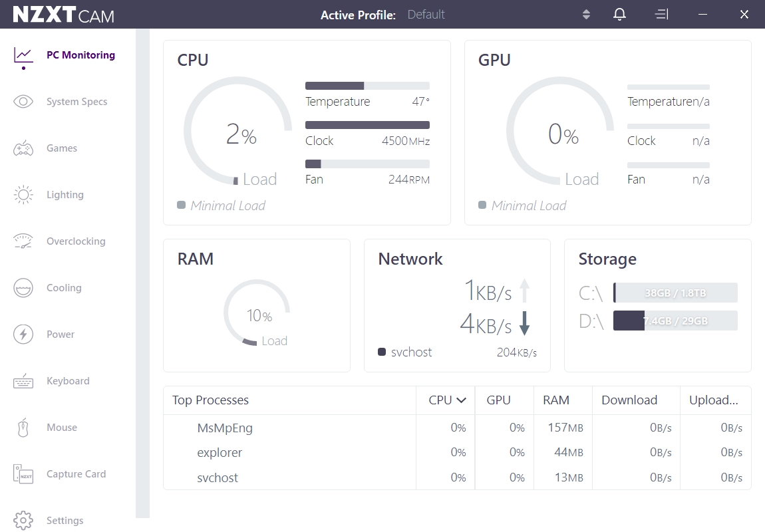This screenshot has width=765, height=532.
Task: Click the System Specs eye icon
Action: tap(23, 102)
